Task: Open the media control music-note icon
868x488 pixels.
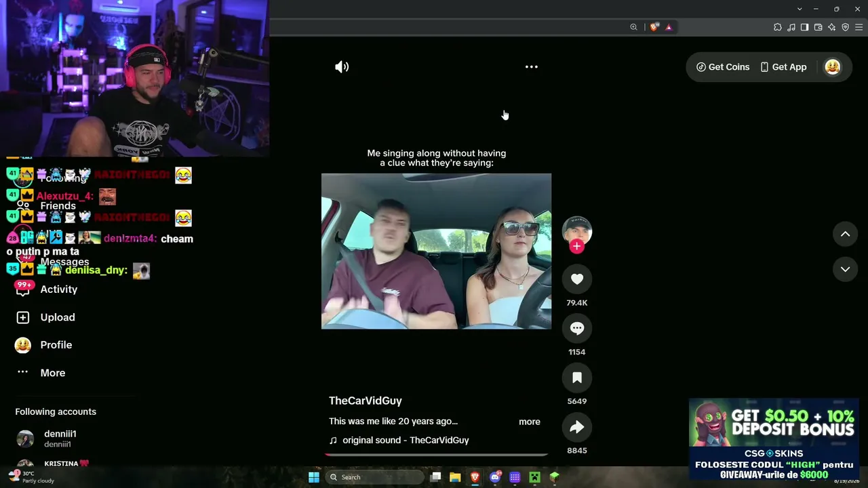Action: click(791, 27)
